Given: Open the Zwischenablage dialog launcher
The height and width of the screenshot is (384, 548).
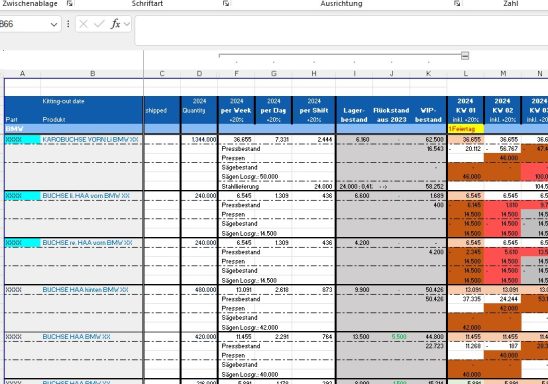Looking at the screenshot, I should pos(70,3).
